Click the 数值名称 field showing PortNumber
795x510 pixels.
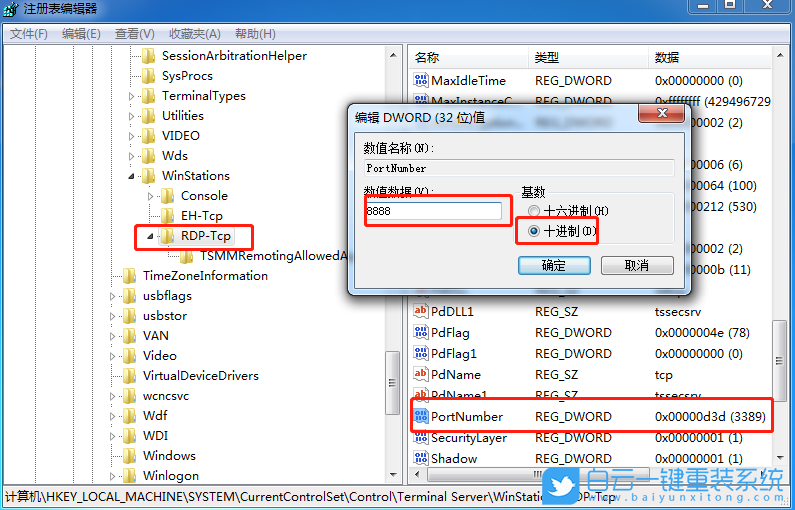[x=519, y=168]
